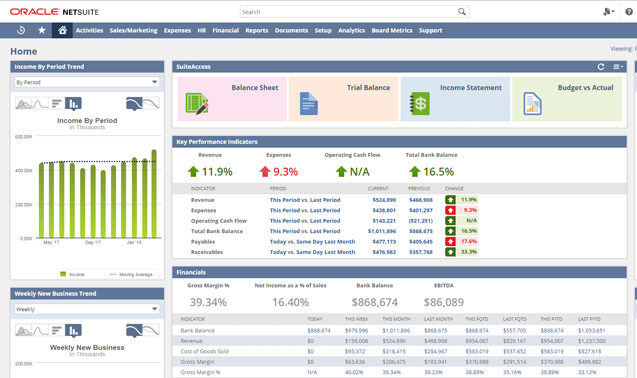Open the Reports menu
This screenshot has width=637, height=378.
pyautogui.click(x=257, y=30)
